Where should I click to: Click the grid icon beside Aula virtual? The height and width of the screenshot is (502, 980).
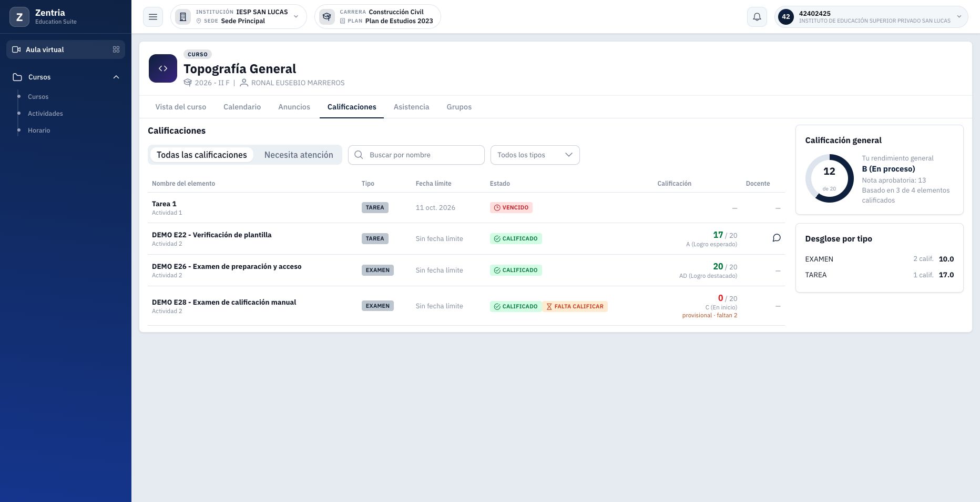116,49
